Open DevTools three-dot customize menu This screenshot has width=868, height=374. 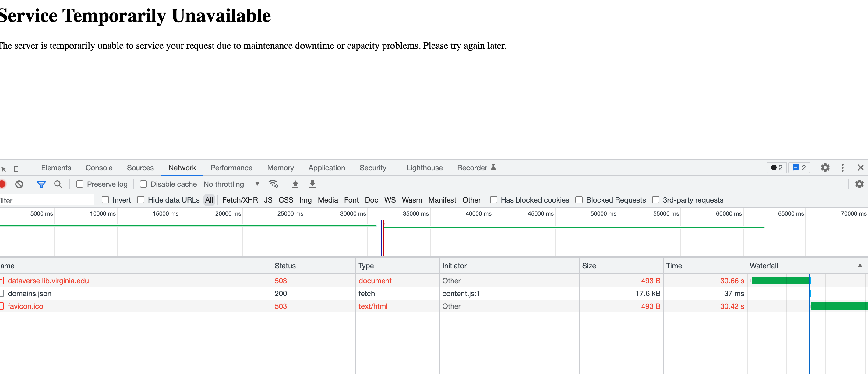(x=842, y=168)
